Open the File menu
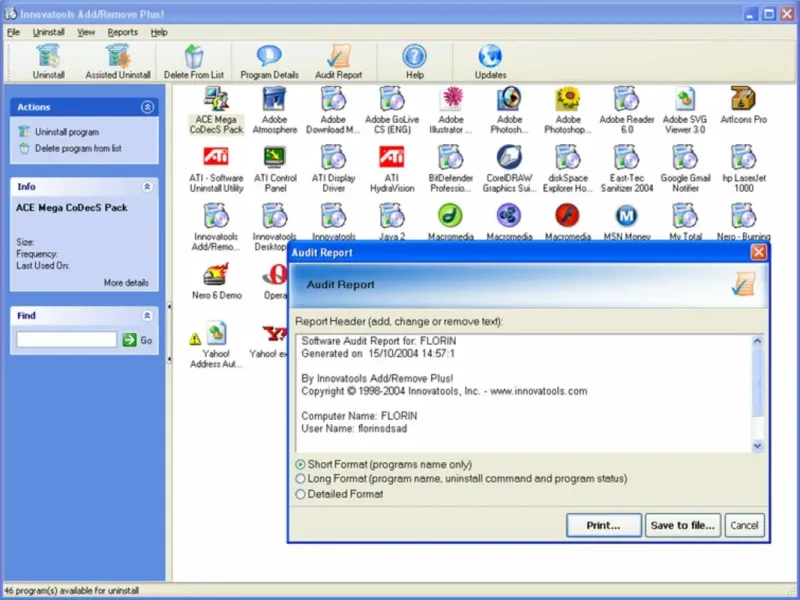This screenshot has width=800, height=600. click(13, 32)
